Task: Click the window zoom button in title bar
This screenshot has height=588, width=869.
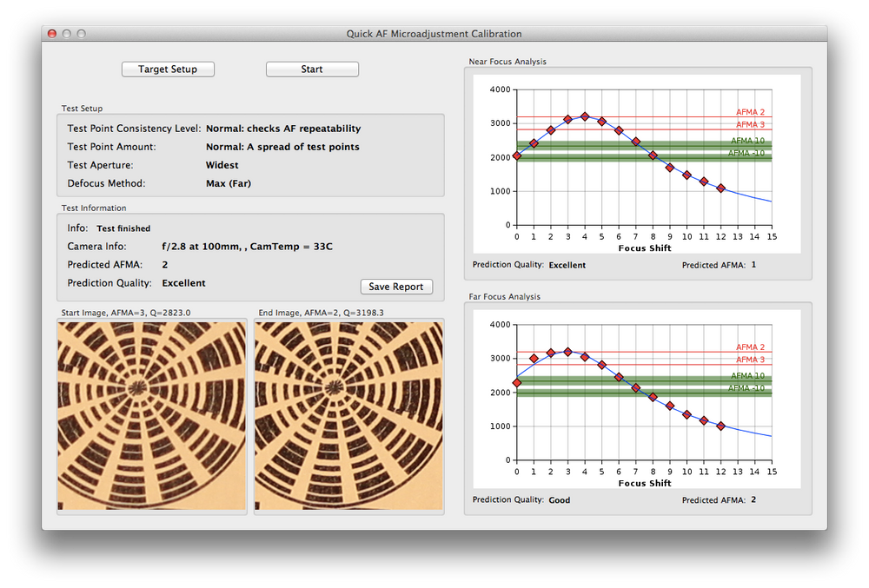Action: click(x=81, y=34)
